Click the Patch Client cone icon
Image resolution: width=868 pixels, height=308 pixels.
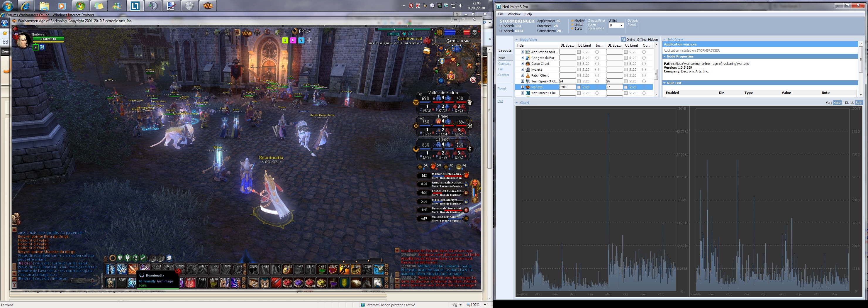[x=528, y=75]
